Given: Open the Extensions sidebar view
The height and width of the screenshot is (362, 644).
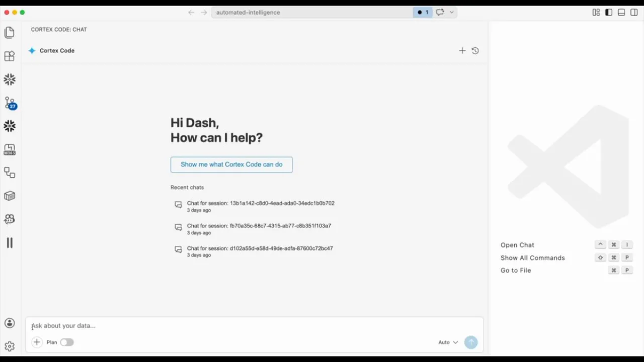Looking at the screenshot, I should click(9, 56).
